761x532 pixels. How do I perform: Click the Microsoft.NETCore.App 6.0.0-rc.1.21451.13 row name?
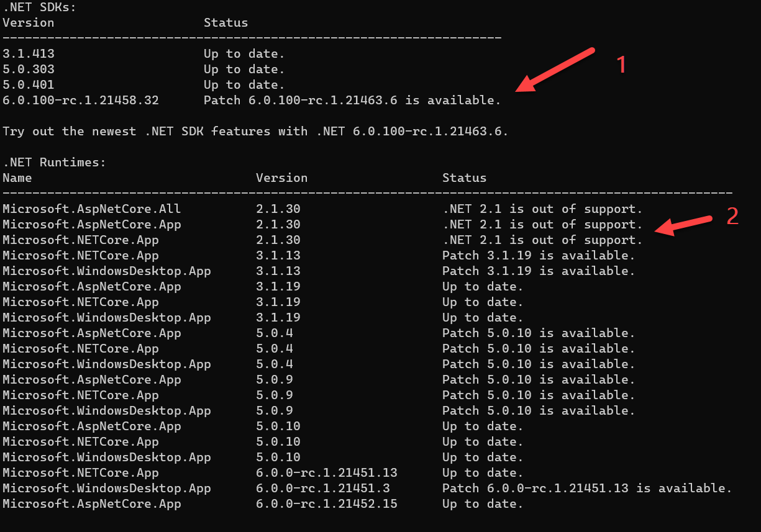pos(81,473)
